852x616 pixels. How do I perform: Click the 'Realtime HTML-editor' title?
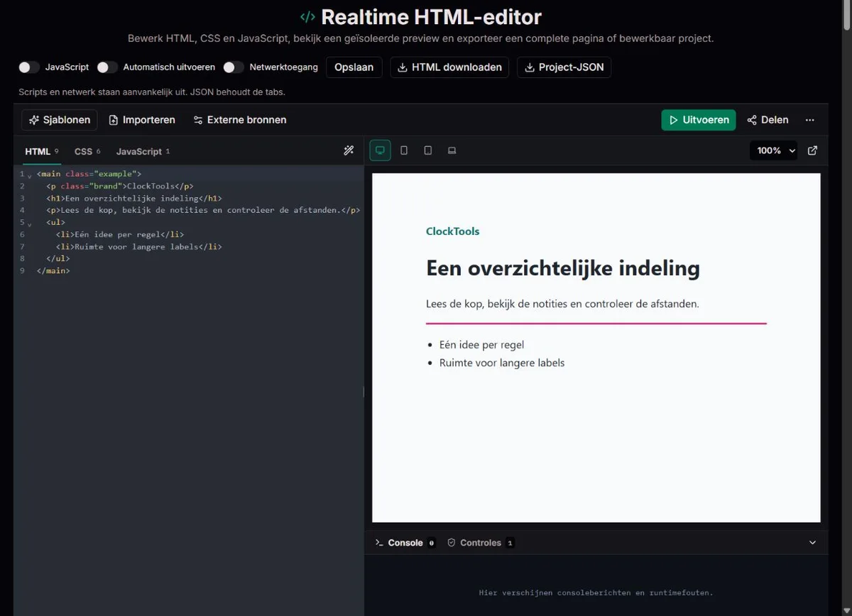tap(431, 17)
